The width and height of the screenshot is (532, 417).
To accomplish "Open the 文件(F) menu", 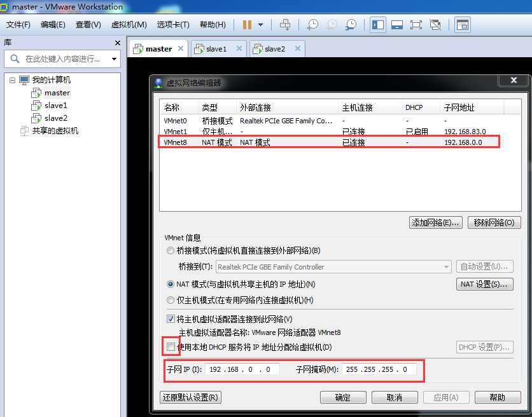I will pyautogui.click(x=18, y=25).
